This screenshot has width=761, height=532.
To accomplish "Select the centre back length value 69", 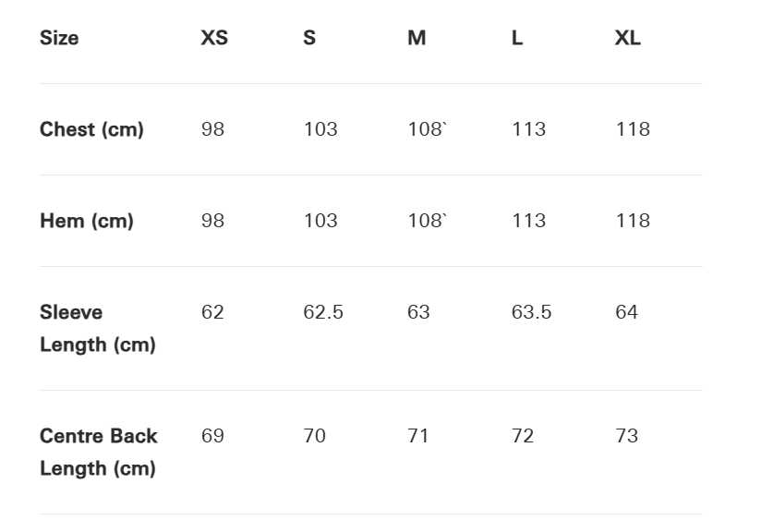I will (212, 436).
